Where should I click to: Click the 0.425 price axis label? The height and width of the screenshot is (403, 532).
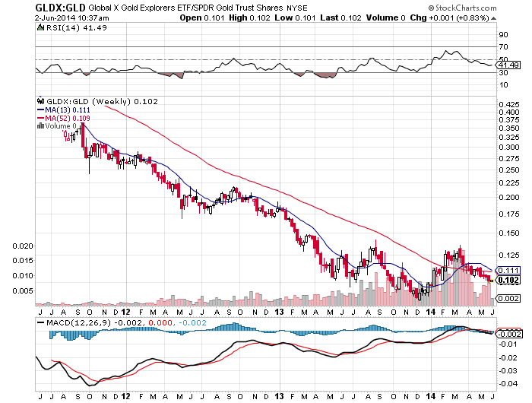point(509,104)
